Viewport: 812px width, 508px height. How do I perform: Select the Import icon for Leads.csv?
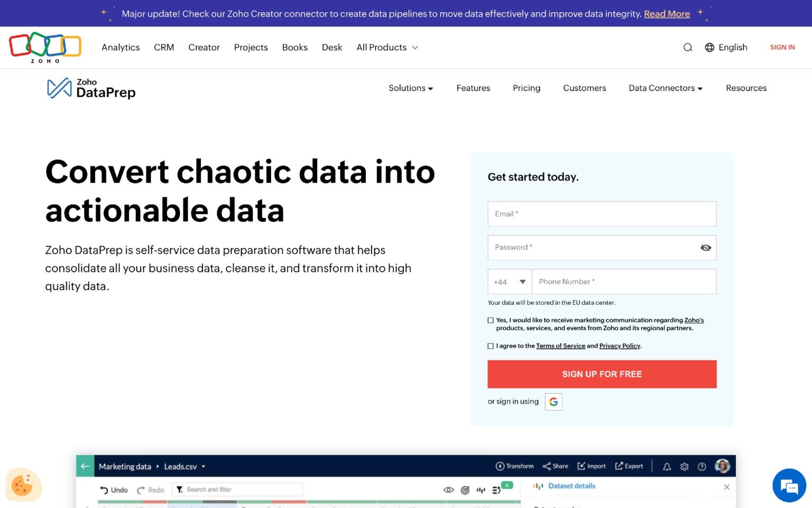pyautogui.click(x=592, y=466)
